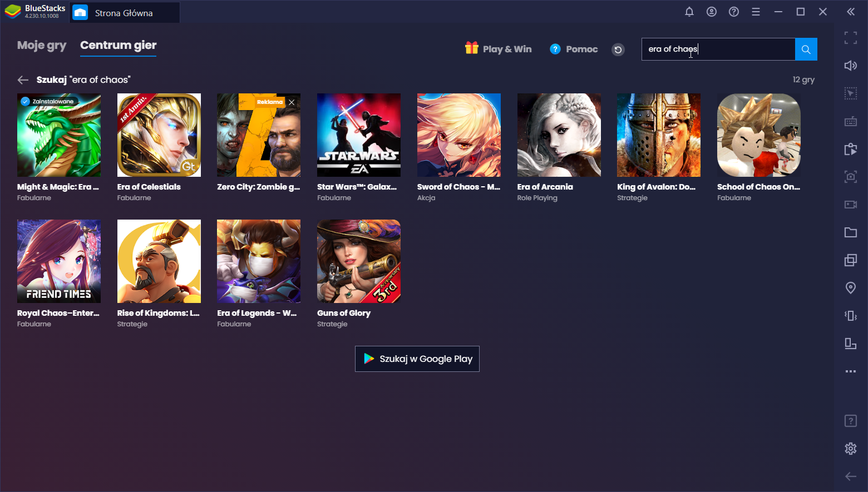Viewport: 868px width, 492px height.
Task: Open the Strona Główna tab
Action: pos(125,12)
